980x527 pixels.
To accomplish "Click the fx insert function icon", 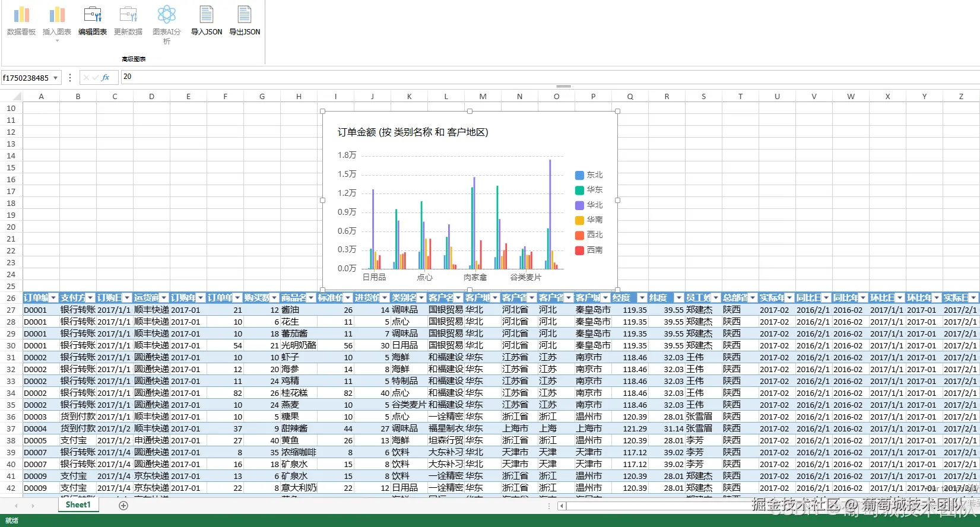I will tap(106, 77).
